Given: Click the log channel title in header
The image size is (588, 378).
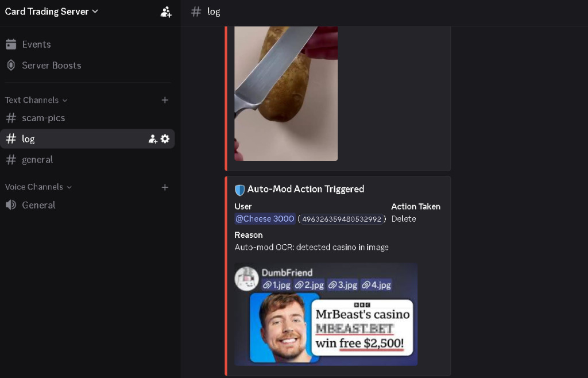Looking at the screenshot, I should click(214, 11).
